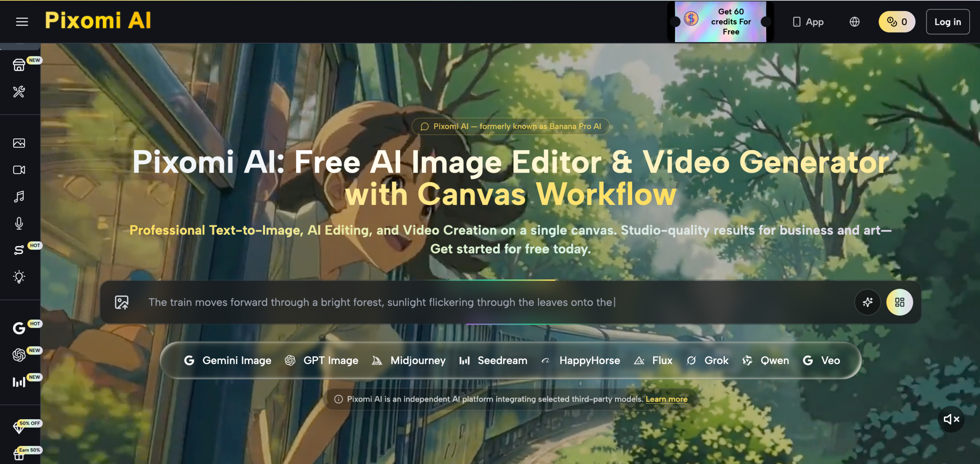Viewport: 980px width, 464px height.
Task: Open the lightbulb ideas sidebar icon
Action: tap(19, 277)
